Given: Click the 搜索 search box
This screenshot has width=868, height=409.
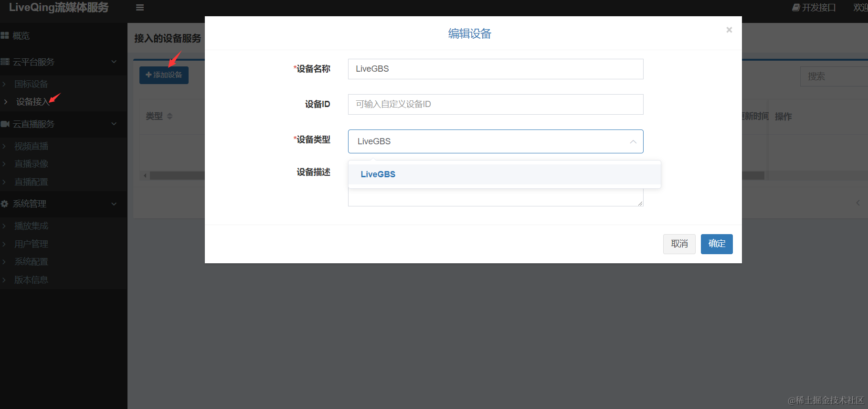Looking at the screenshot, I should [x=834, y=76].
